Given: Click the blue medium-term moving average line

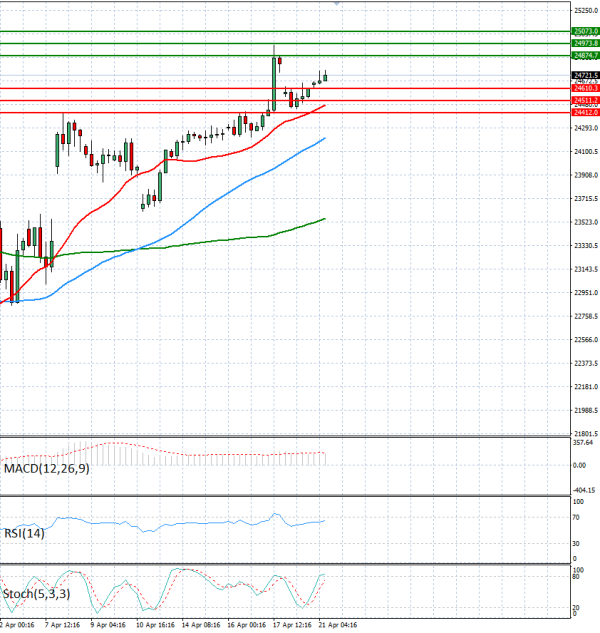Looking at the screenshot, I should 200,207.
